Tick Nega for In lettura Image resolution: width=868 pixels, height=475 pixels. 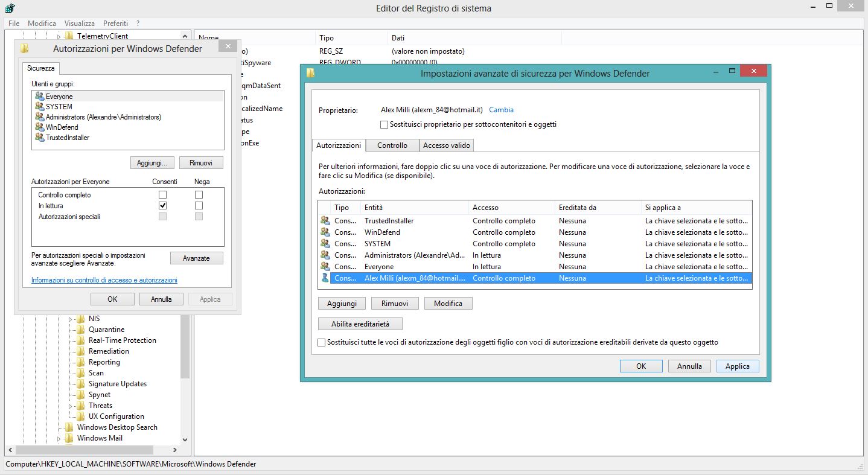199,206
